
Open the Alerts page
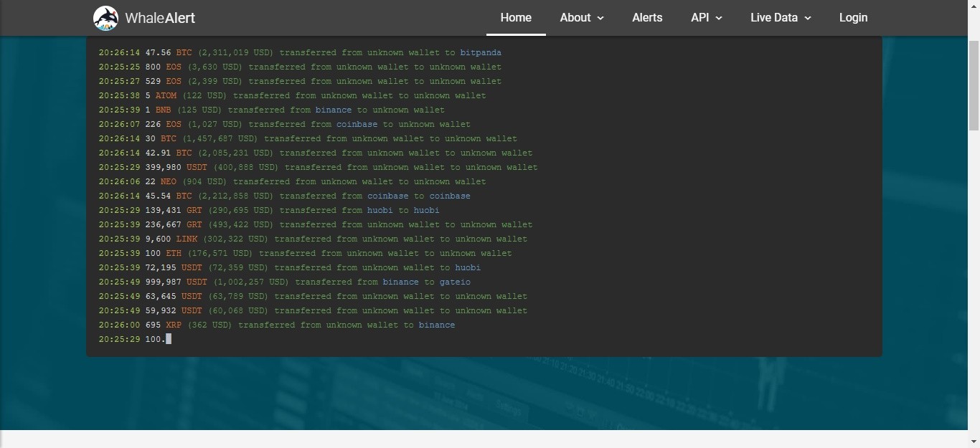click(x=647, y=18)
